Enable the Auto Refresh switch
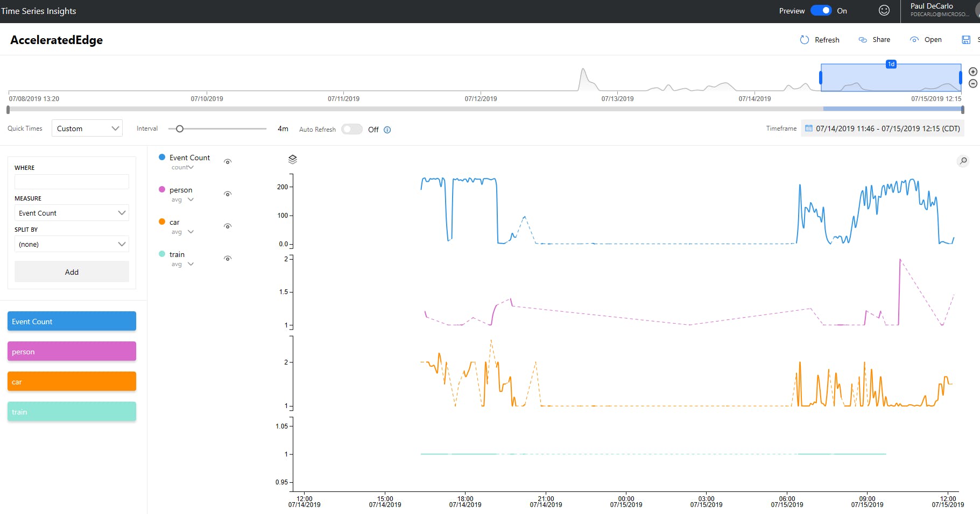980x514 pixels. click(x=352, y=129)
